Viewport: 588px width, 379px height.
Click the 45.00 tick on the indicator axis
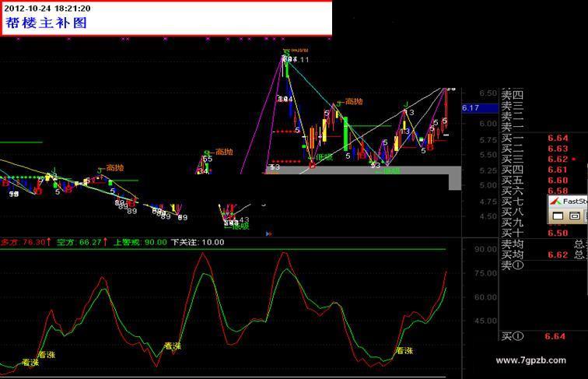tap(485, 321)
